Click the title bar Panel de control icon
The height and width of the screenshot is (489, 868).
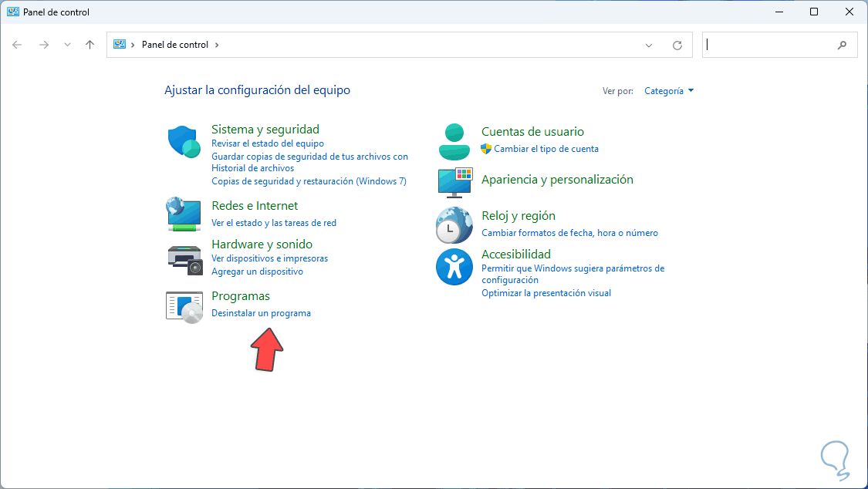coord(13,12)
